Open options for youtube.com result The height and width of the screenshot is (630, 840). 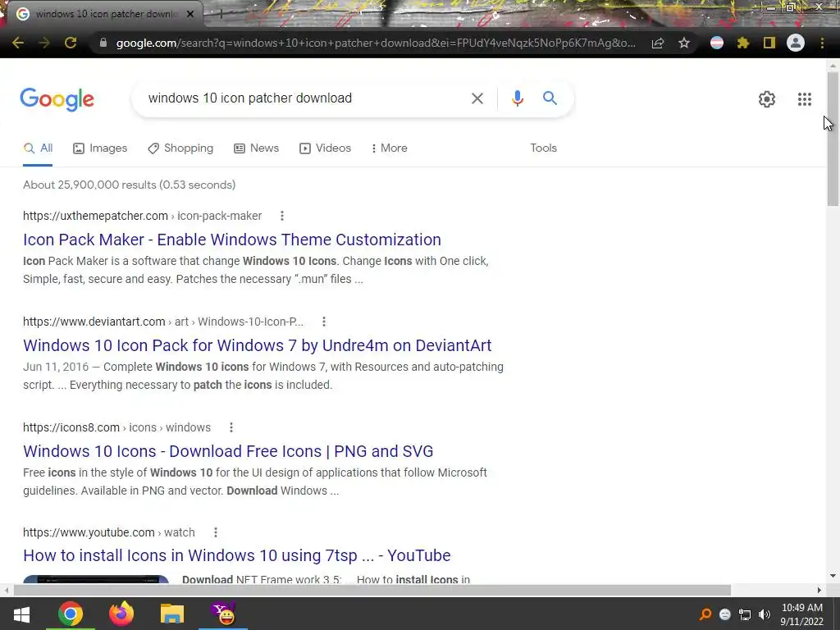click(216, 532)
